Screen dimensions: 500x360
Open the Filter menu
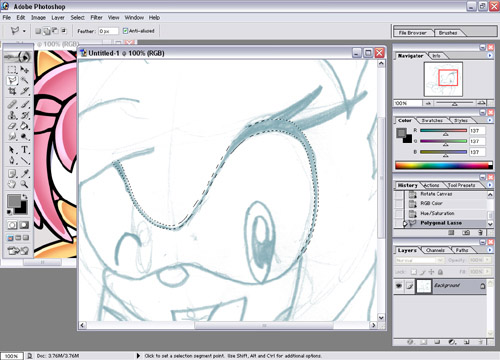coord(96,18)
